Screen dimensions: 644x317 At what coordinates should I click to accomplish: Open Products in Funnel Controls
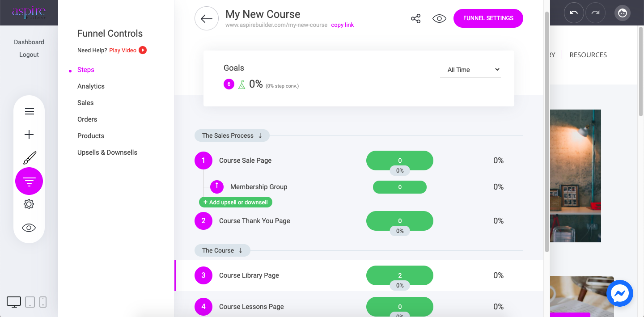(x=91, y=136)
